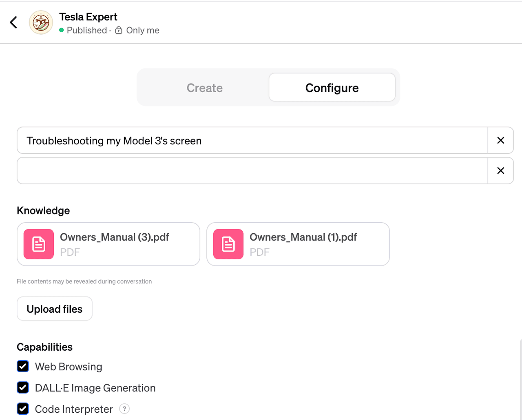Click the Only me sharing label
This screenshot has width=522, height=420.
[x=143, y=30]
